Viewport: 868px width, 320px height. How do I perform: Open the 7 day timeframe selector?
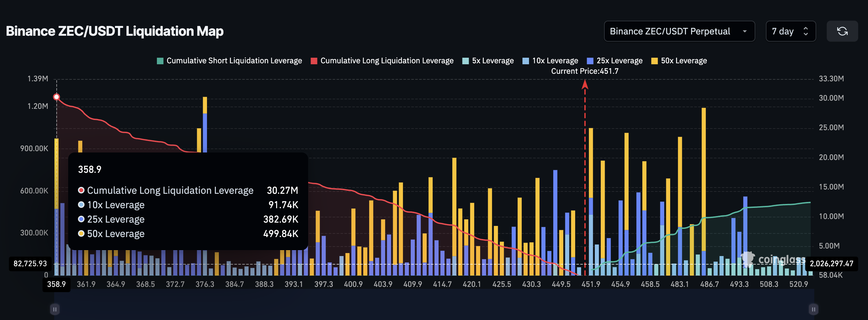[x=790, y=31]
